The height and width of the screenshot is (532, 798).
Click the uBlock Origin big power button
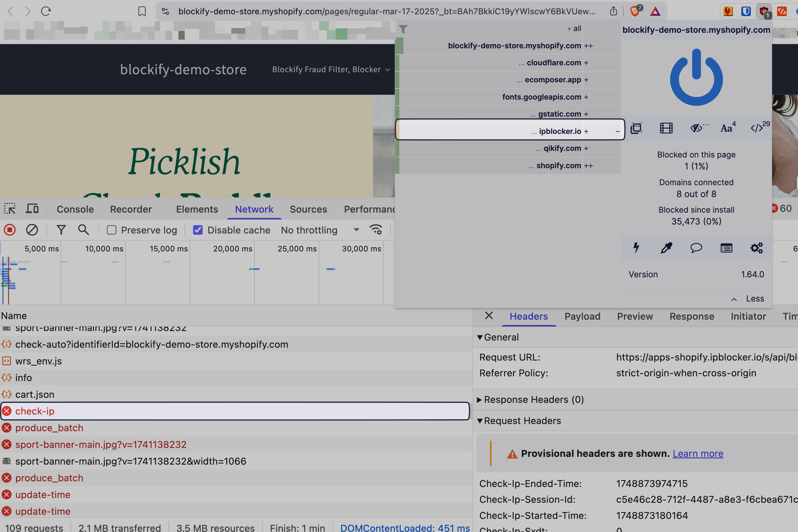pos(696,77)
